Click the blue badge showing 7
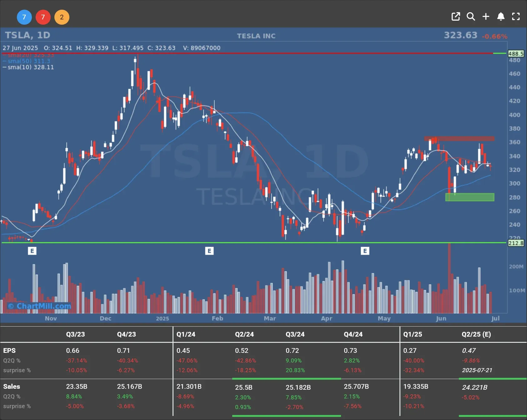The image size is (527, 420). click(x=24, y=17)
